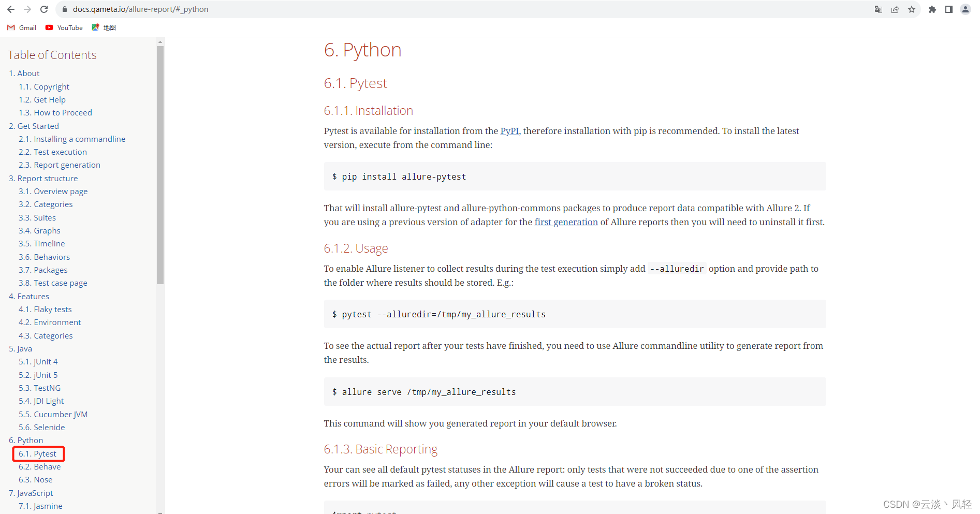This screenshot has width=980, height=514.
Task: Open the user profile avatar icon
Action: click(966, 9)
